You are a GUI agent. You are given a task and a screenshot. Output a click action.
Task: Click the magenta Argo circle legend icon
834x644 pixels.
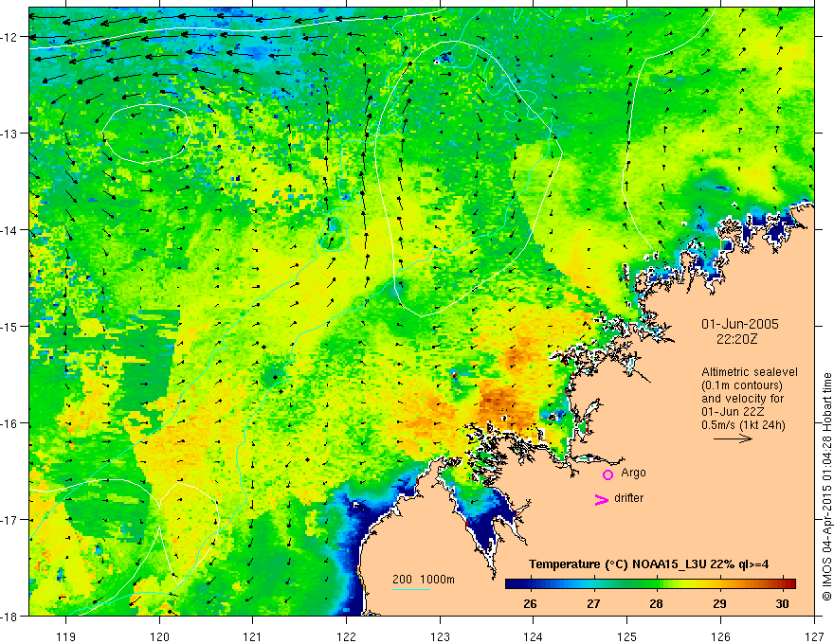tap(607, 474)
